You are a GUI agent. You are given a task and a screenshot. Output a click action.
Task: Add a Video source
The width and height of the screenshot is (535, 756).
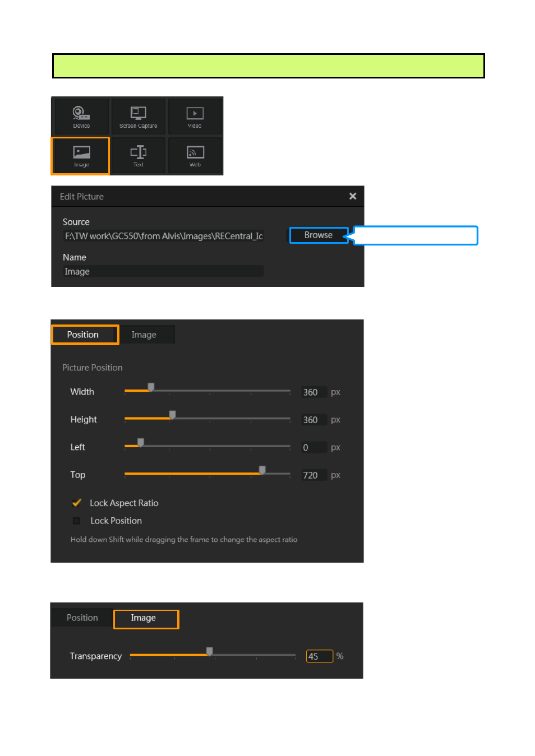(x=195, y=117)
